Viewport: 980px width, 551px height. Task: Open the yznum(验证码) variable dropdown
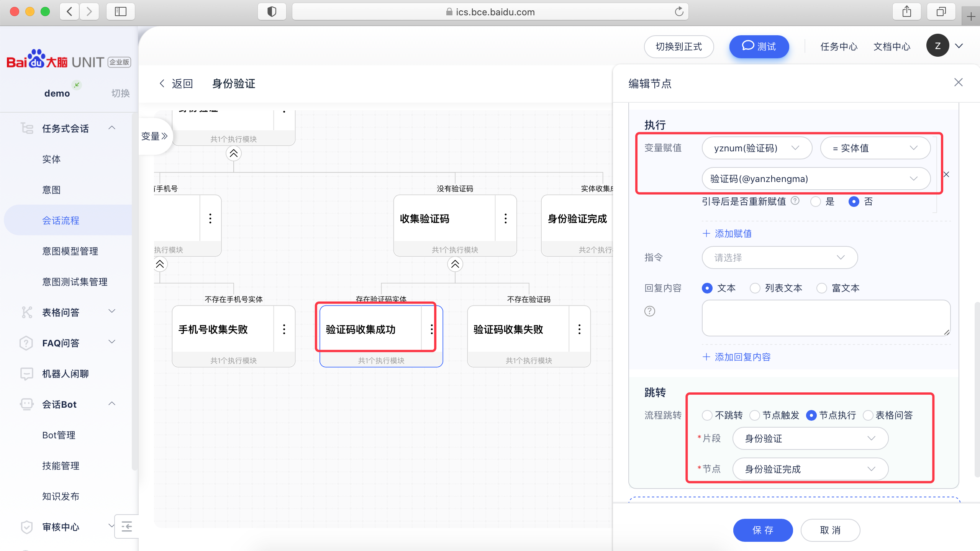click(x=756, y=148)
